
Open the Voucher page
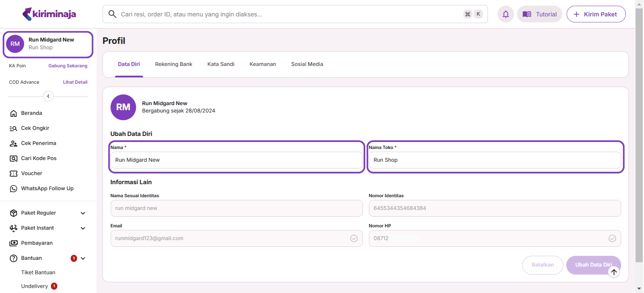32,173
